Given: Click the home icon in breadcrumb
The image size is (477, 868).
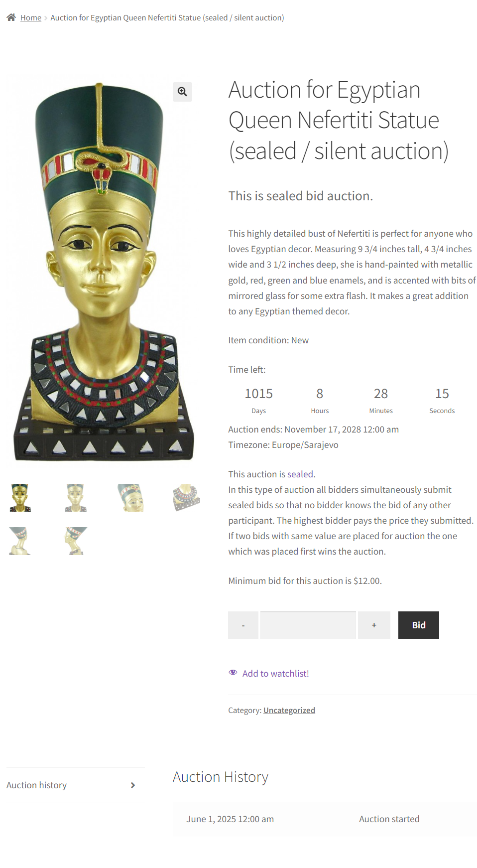Looking at the screenshot, I should click(x=11, y=17).
